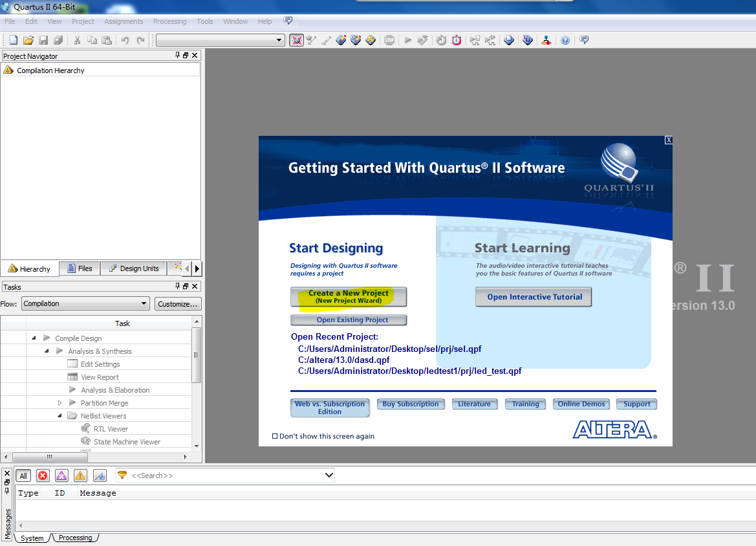The image size is (756, 546).
Task: Open the Processing menu
Action: 169,21
